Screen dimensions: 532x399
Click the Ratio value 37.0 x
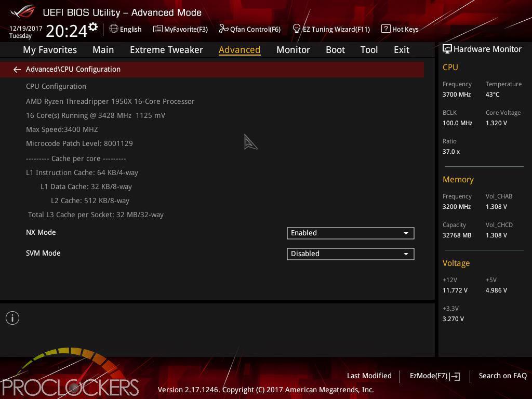coord(451,152)
